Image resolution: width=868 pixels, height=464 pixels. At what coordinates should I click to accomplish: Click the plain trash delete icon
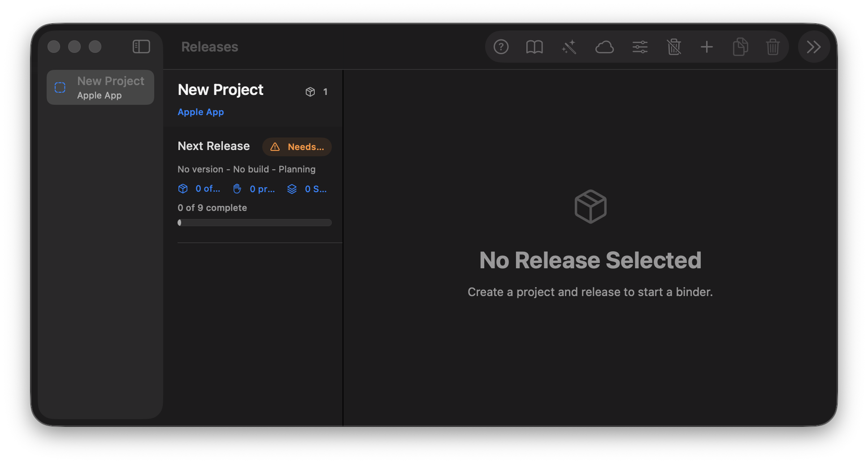[773, 47]
